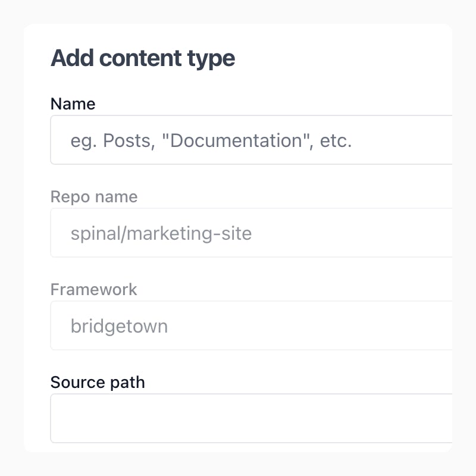Click the word "Add" in the form title

click(73, 58)
